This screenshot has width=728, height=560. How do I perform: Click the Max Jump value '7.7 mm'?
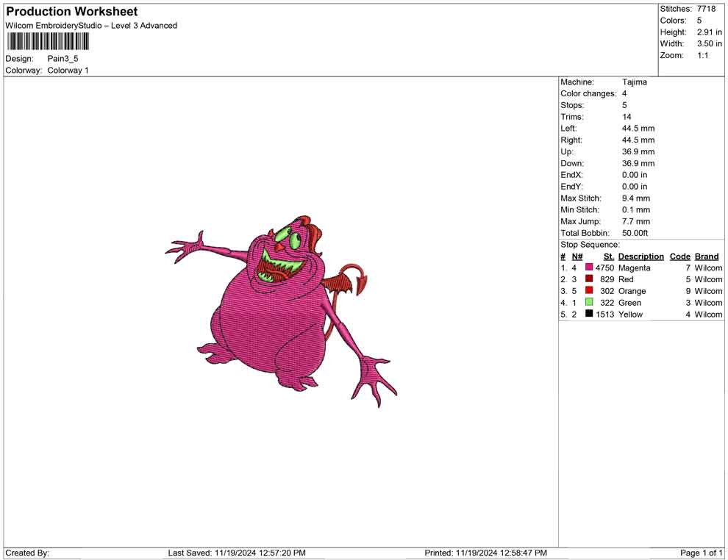[636, 221]
